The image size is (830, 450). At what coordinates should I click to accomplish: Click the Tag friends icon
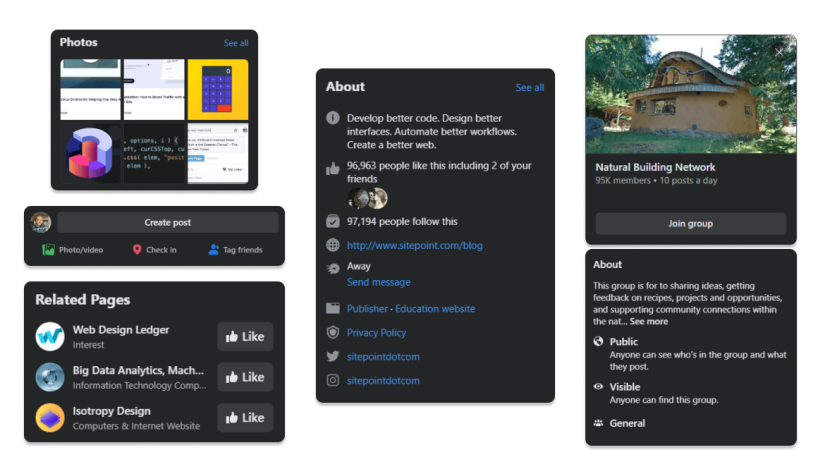click(214, 250)
